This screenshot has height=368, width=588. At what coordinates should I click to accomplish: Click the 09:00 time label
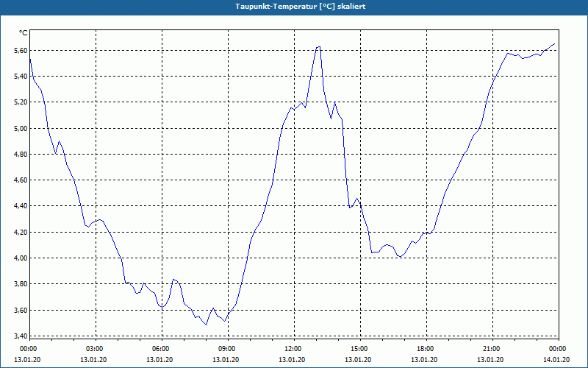tap(226, 349)
